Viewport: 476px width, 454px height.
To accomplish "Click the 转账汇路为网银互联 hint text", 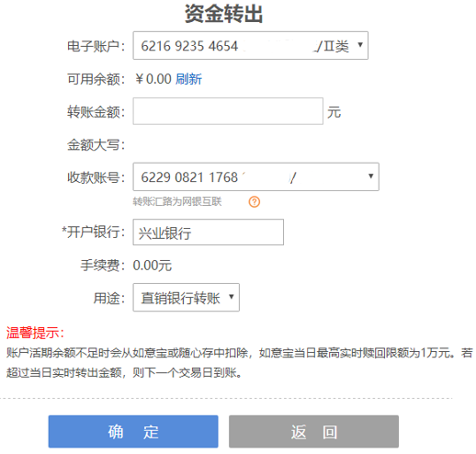I will pos(177,201).
